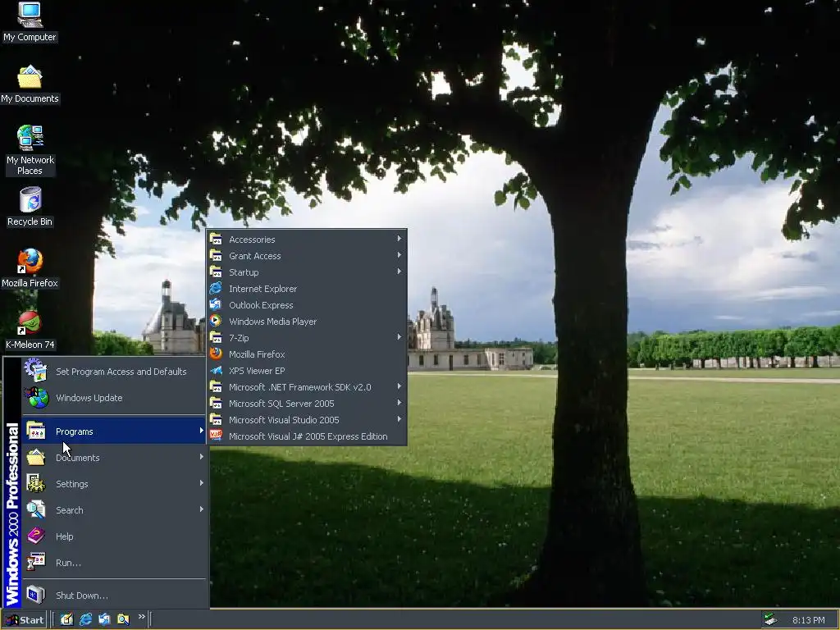840x630 pixels.
Task: Open Set Program Access and Defaults
Action: point(114,372)
